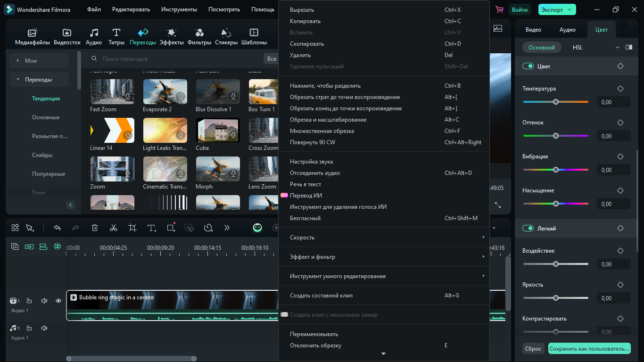Click the text T tool icon

tap(151, 228)
